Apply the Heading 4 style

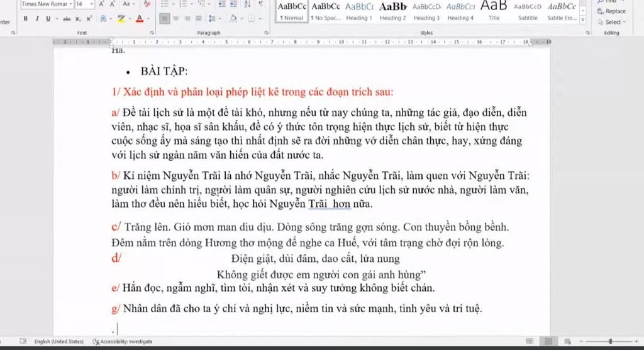click(x=460, y=11)
